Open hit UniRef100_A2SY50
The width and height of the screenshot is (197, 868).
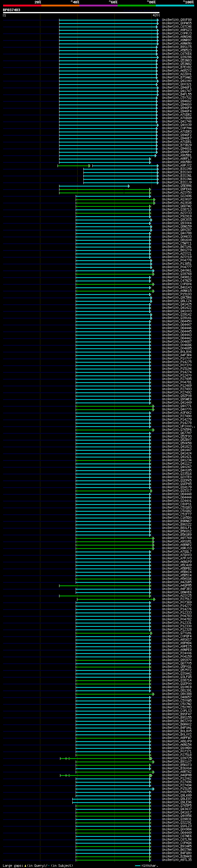pos(177,193)
